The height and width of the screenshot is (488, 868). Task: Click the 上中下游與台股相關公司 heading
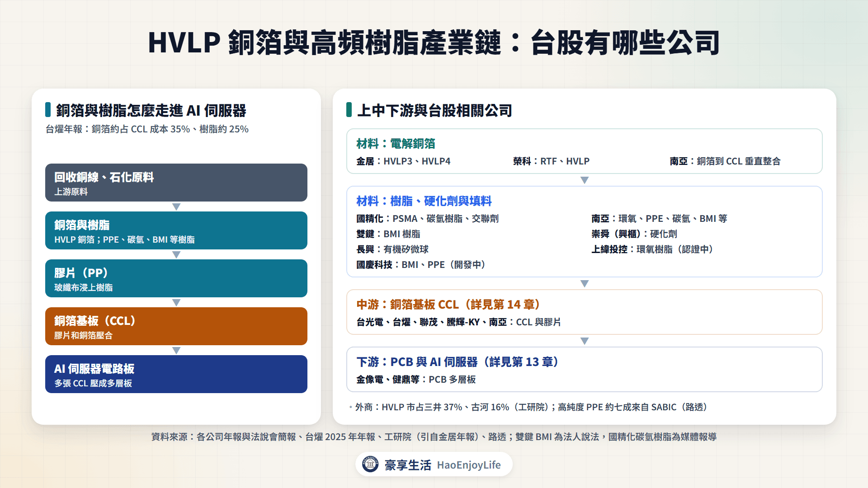(x=434, y=110)
